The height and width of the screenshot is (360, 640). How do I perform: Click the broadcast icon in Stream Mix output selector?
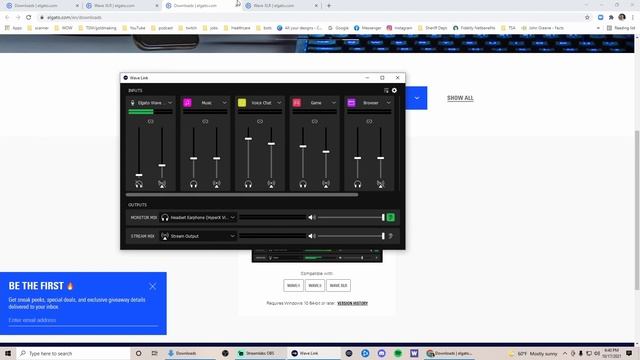pos(165,236)
